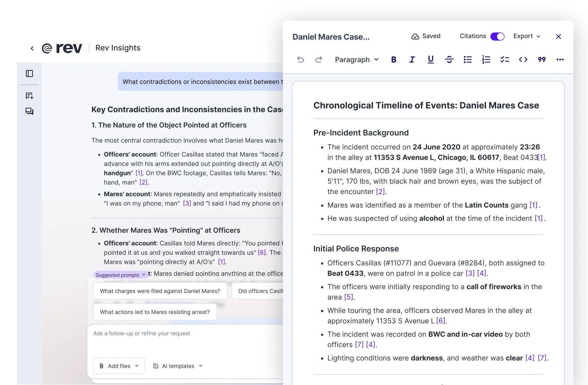The width and height of the screenshot is (588, 385).
Task: Open the AI templates dropdown
Action: point(178,366)
